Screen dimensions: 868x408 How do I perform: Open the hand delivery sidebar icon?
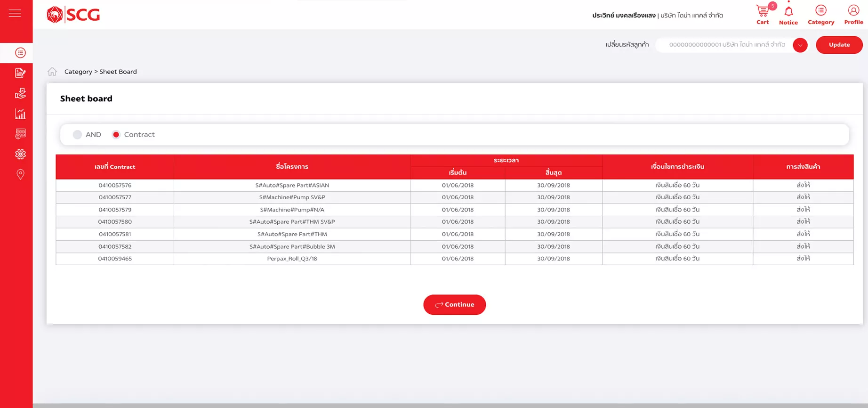[x=20, y=93]
